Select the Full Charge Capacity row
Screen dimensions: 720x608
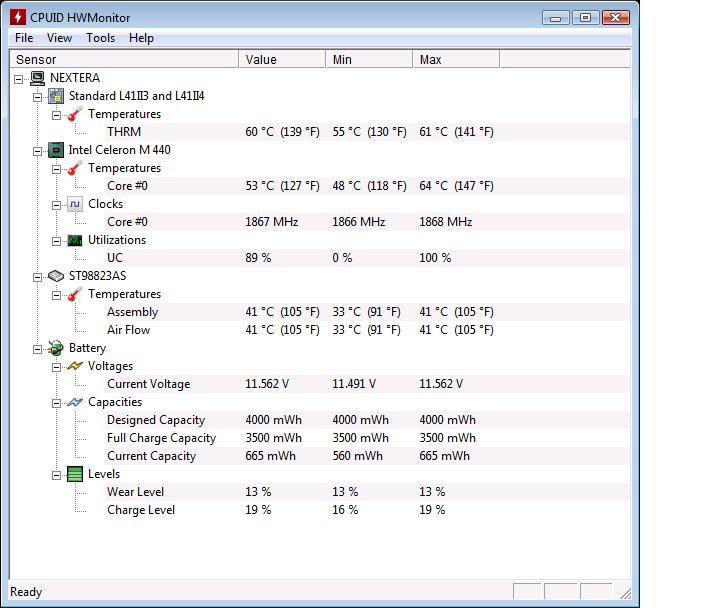(x=367, y=438)
